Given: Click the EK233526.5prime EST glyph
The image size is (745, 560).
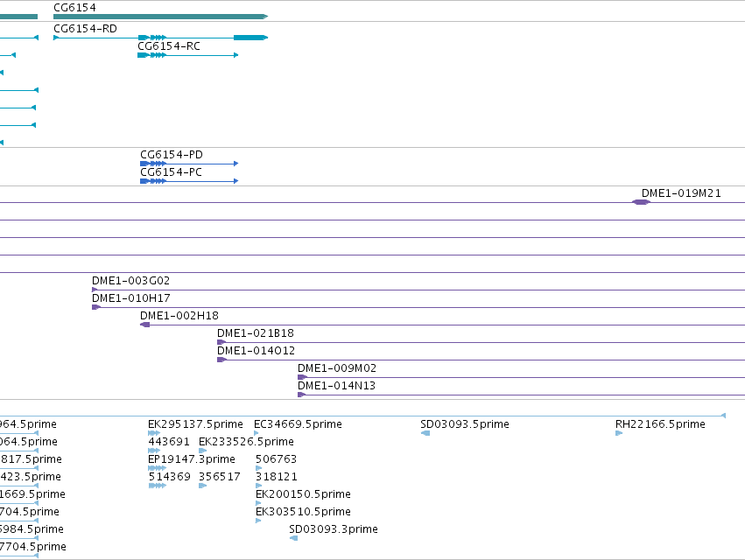Looking at the screenshot, I should [203, 451].
